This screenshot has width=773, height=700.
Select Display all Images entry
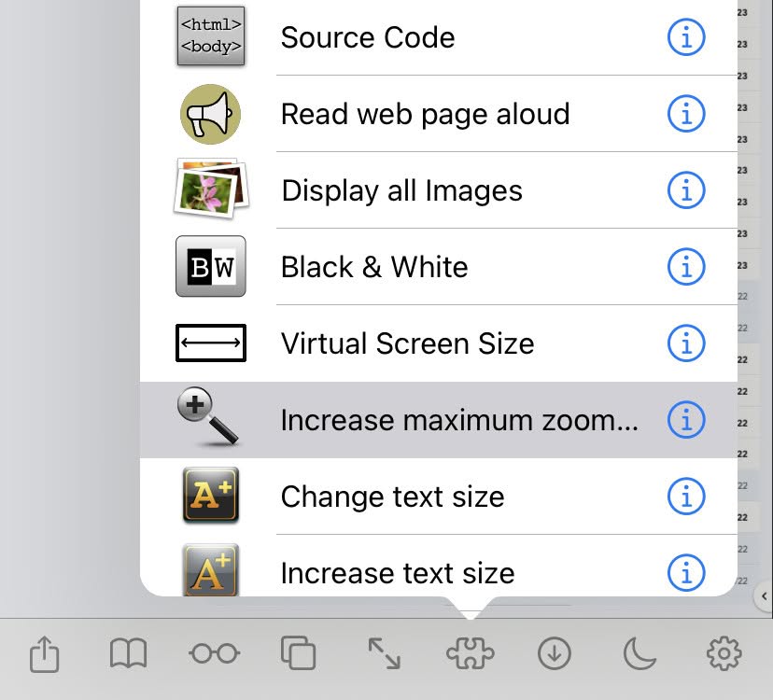click(x=439, y=190)
